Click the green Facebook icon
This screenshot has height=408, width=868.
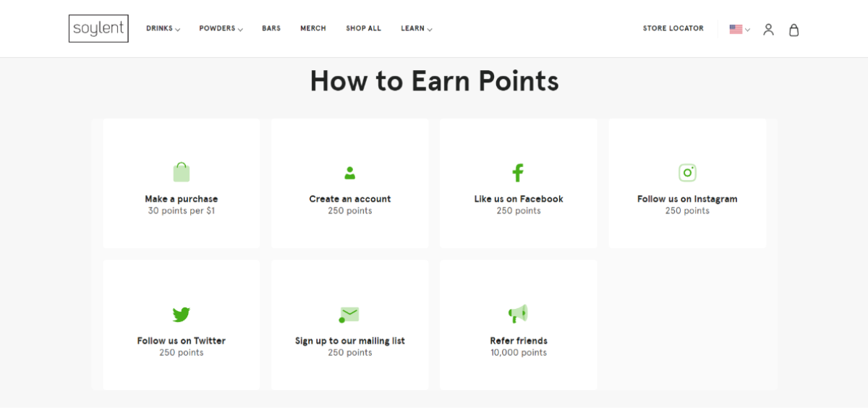(x=518, y=172)
